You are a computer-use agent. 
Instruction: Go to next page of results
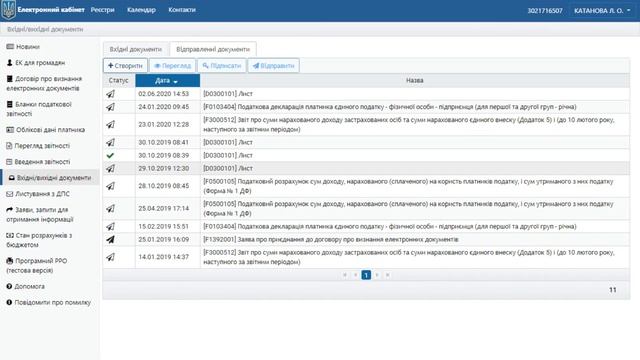pyautogui.click(x=377, y=275)
